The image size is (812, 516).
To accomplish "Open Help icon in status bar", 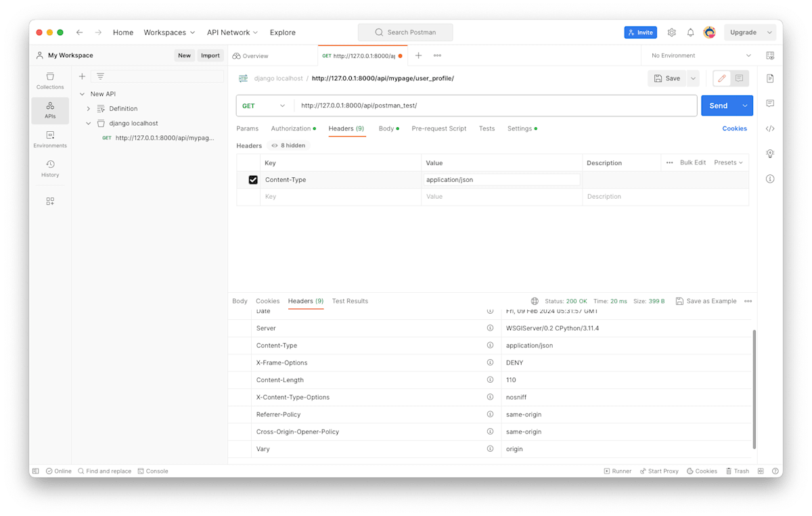I will coord(775,471).
